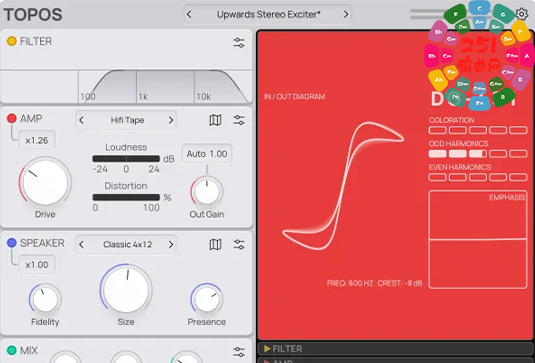This screenshot has height=363, width=535.
Task: Click the first ODD HARMONICS indicator segment
Action: [x=437, y=154]
